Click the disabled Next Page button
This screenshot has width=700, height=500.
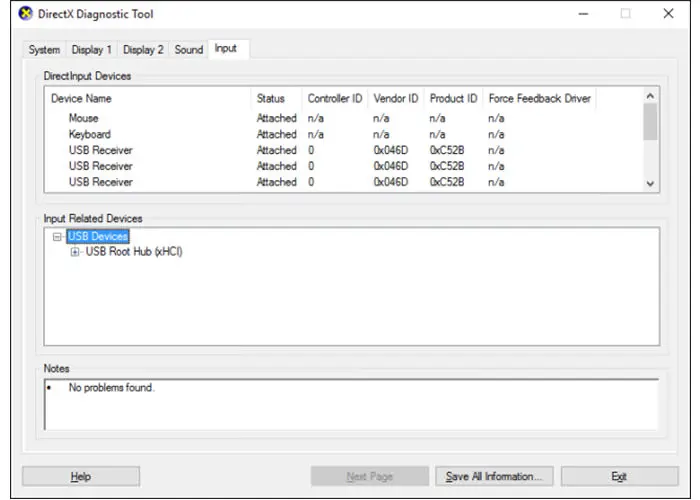pyautogui.click(x=370, y=476)
